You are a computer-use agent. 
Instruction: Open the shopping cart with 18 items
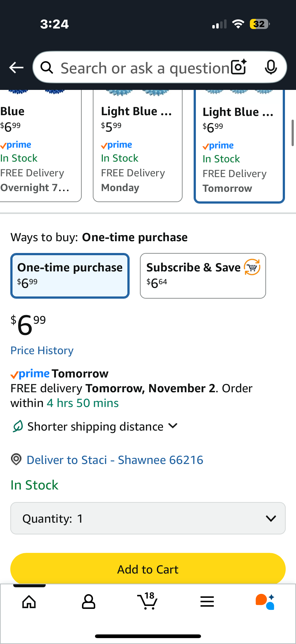coord(148,601)
